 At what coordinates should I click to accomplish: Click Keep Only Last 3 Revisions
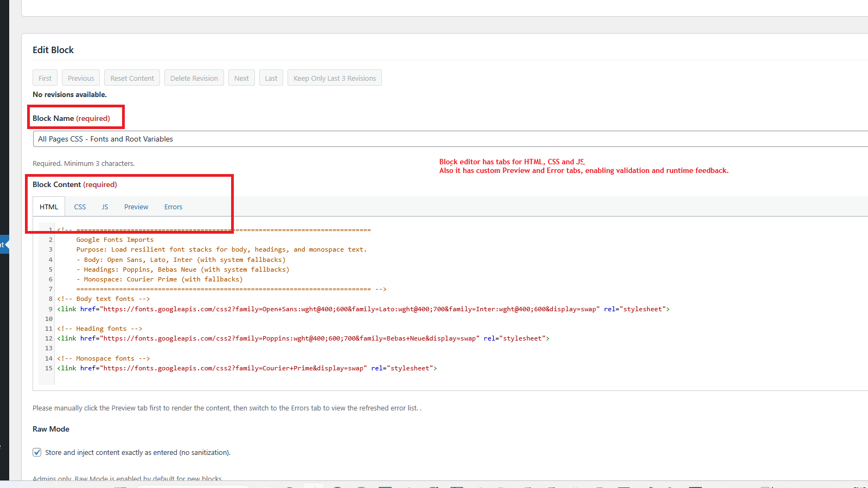click(x=334, y=78)
